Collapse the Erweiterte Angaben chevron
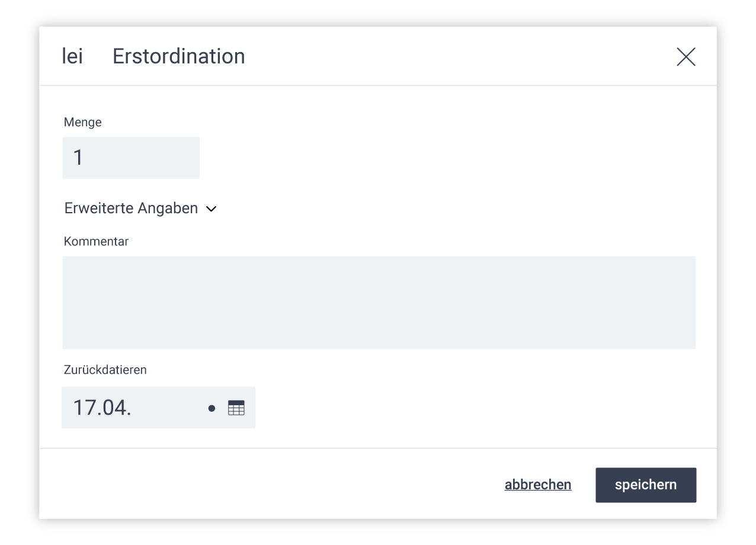The width and height of the screenshot is (756, 545). click(x=211, y=209)
